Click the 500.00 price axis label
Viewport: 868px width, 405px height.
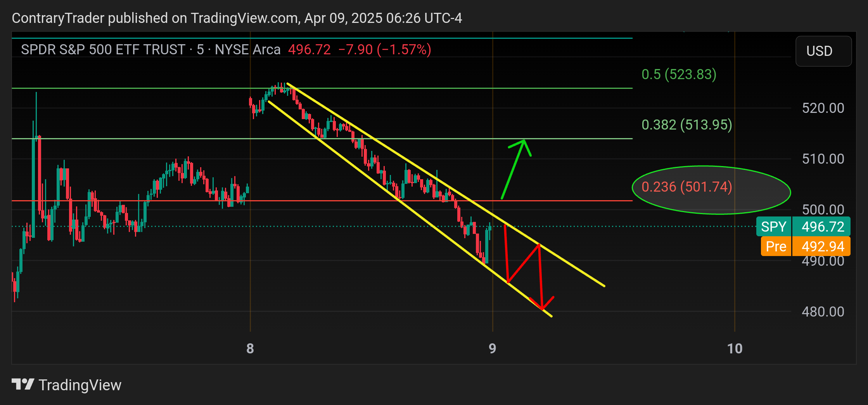pos(823,209)
